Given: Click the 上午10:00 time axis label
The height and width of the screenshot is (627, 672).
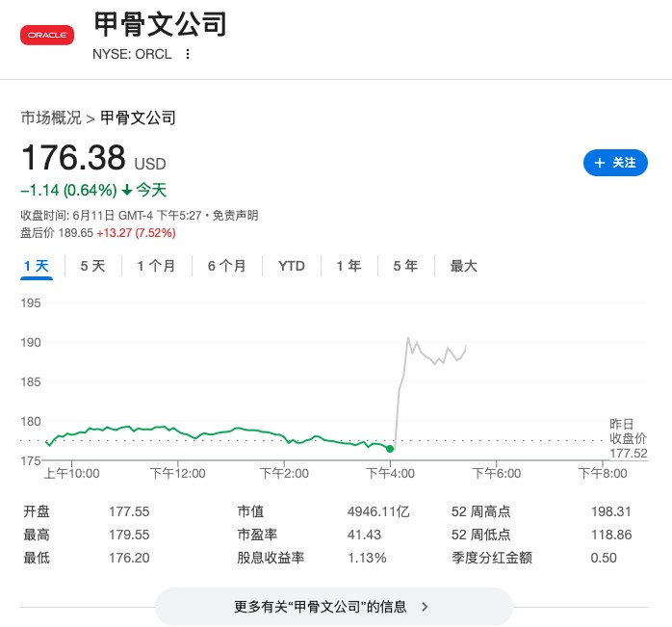Looking at the screenshot, I should [x=71, y=474].
